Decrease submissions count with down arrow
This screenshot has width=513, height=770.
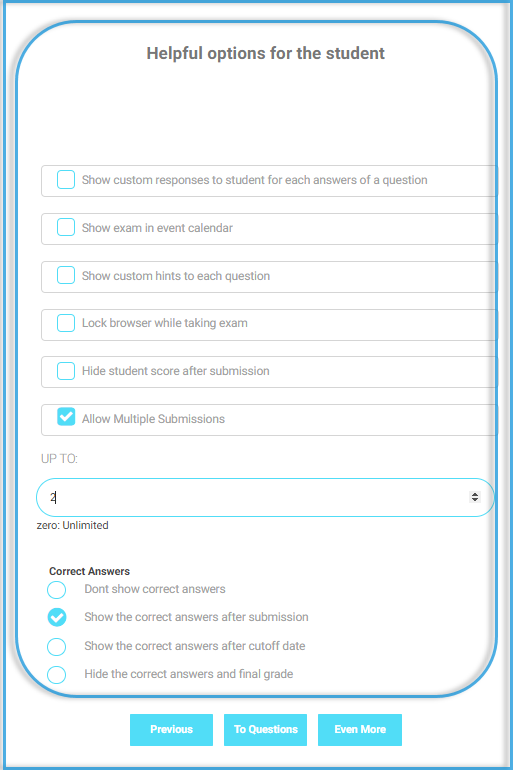pos(475,500)
